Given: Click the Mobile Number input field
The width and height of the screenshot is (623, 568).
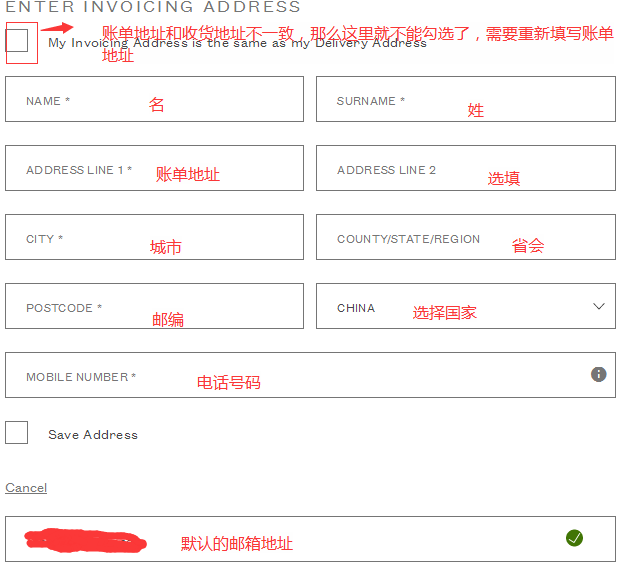Looking at the screenshot, I should pyautogui.click(x=300, y=375).
